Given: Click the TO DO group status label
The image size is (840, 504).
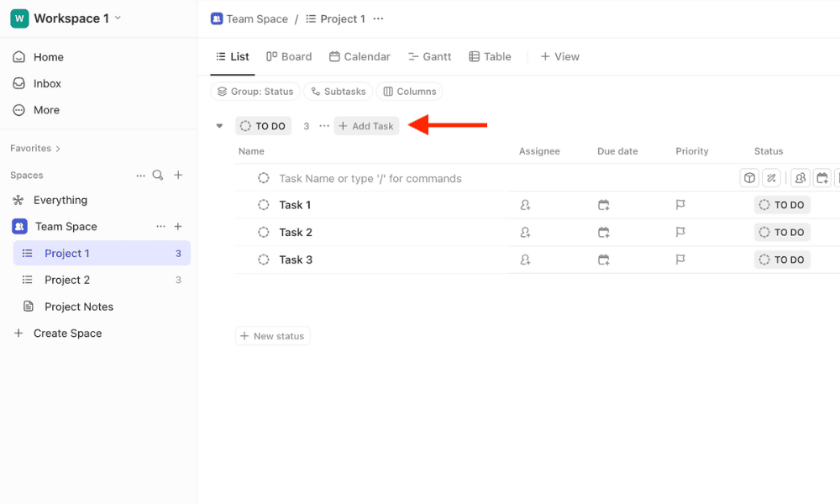Looking at the screenshot, I should pos(264,126).
